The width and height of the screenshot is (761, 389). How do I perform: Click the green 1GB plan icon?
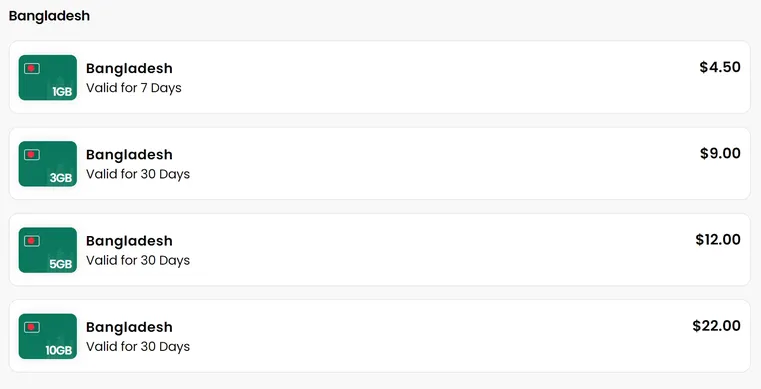click(48, 78)
